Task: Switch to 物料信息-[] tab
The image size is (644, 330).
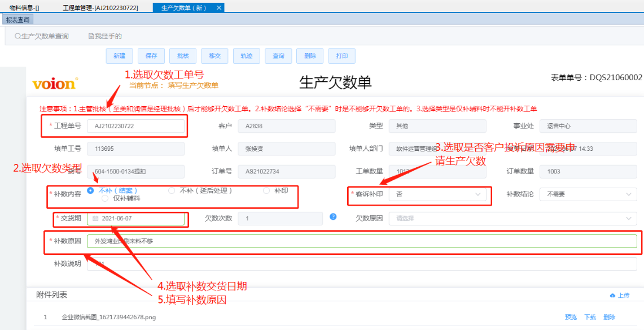Action: pyautogui.click(x=24, y=8)
